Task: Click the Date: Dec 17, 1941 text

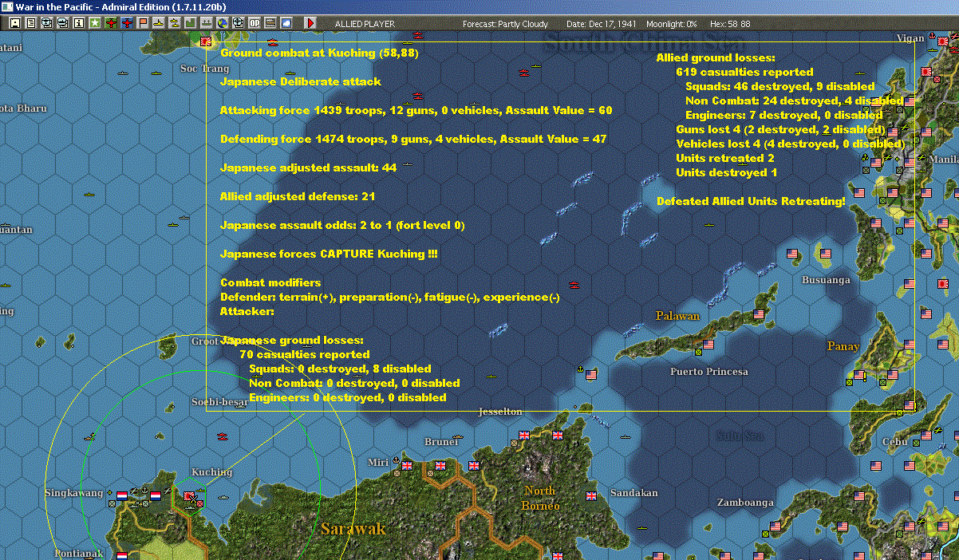Action: tap(602, 24)
